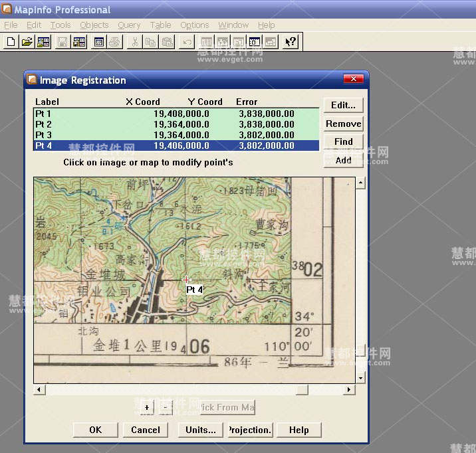Open the Edit menu
Image resolution: width=476 pixels, height=453 pixels.
coord(34,25)
